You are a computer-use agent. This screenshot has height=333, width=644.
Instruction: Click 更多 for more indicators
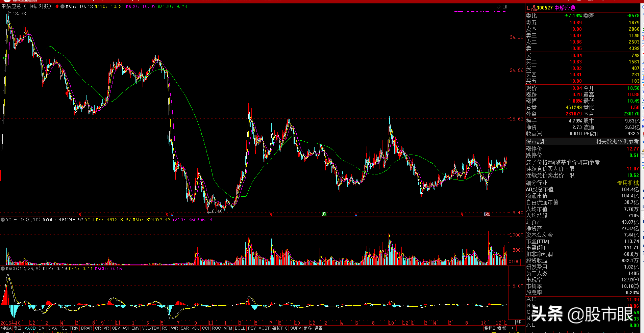point(307,328)
